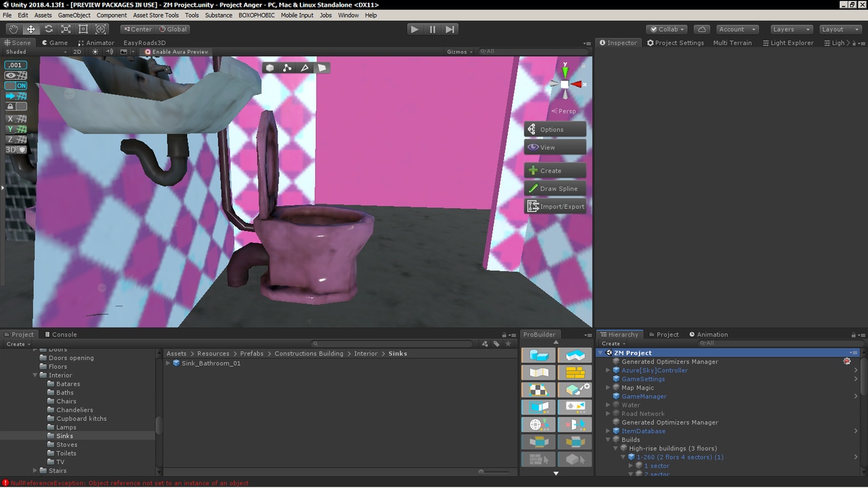868x488 pixels.
Task: Select the Rotate tool
Action: pos(48,29)
